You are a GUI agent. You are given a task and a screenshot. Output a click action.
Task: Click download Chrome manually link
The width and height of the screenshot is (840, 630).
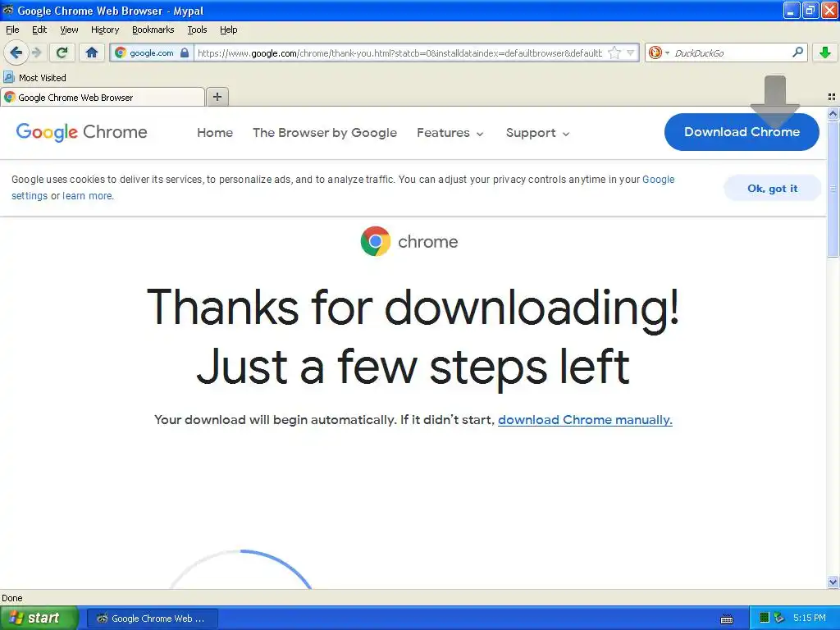585,419
